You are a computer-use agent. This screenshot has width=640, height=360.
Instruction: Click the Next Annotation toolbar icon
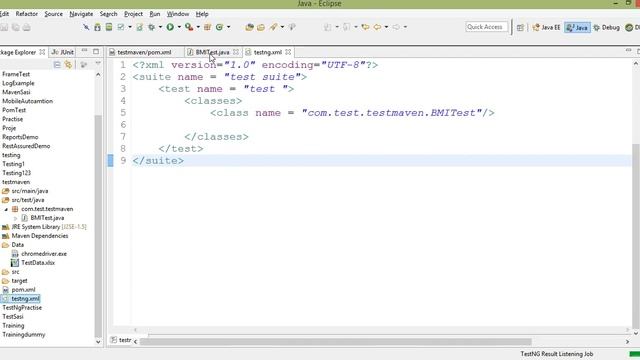click(x=328, y=27)
